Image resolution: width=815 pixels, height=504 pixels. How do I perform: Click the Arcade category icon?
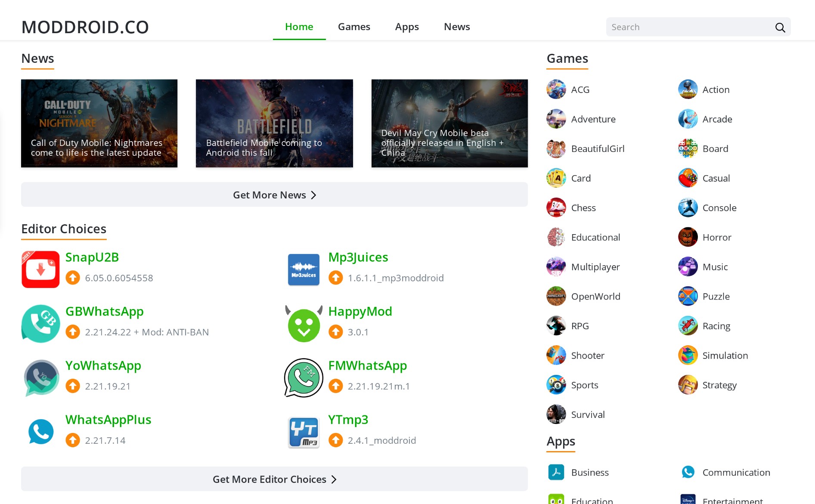[688, 119]
